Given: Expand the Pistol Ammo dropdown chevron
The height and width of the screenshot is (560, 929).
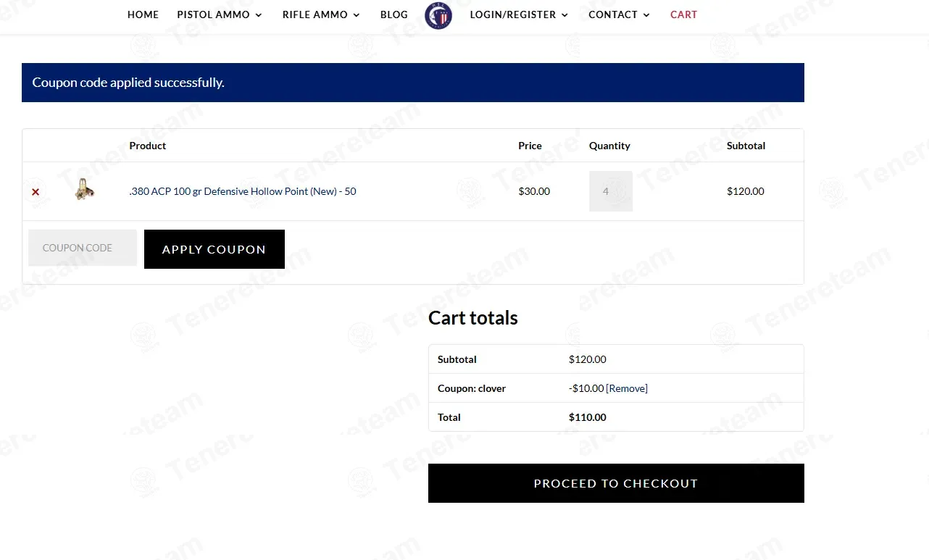Looking at the screenshot, I should pos(259,15).
